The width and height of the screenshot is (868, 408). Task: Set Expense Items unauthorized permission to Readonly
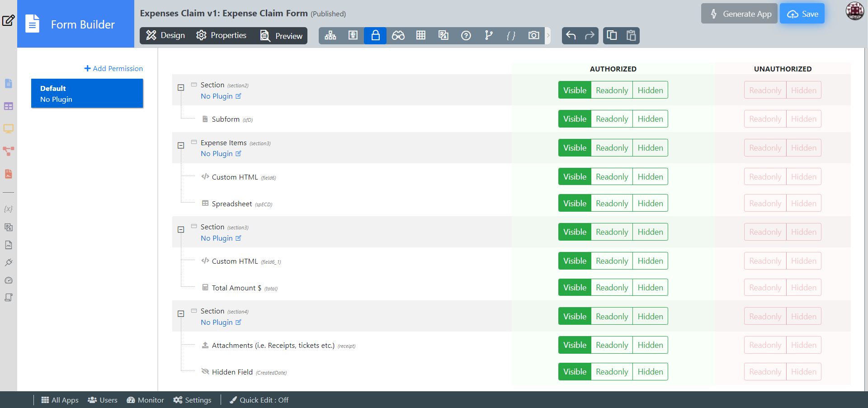tap(765, 148)
